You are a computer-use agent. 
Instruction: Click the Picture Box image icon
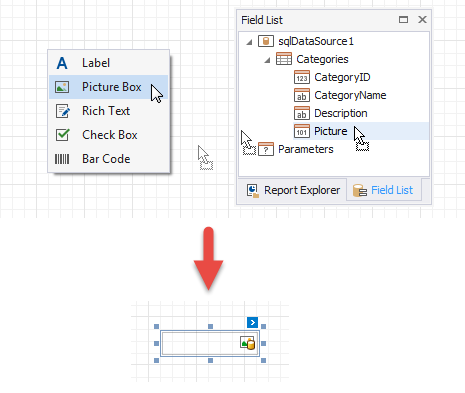(x=62, y=87)
